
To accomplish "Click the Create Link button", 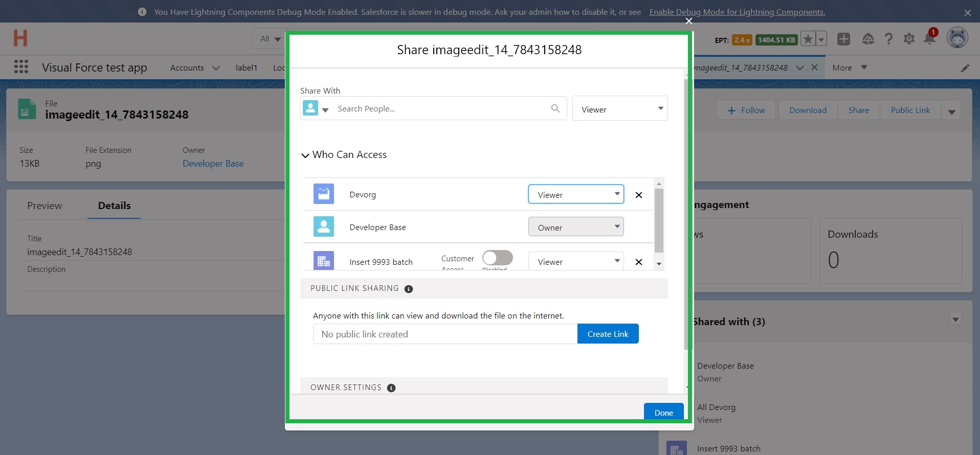I will click(x=608, y=334).
